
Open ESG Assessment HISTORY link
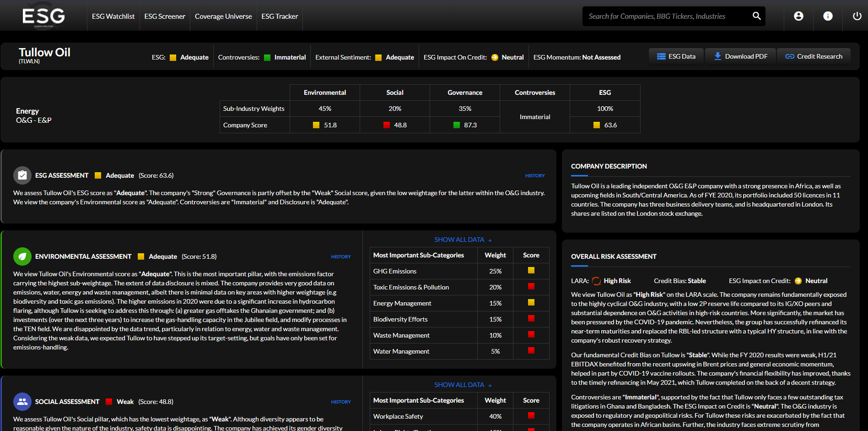tap(535, 175)
